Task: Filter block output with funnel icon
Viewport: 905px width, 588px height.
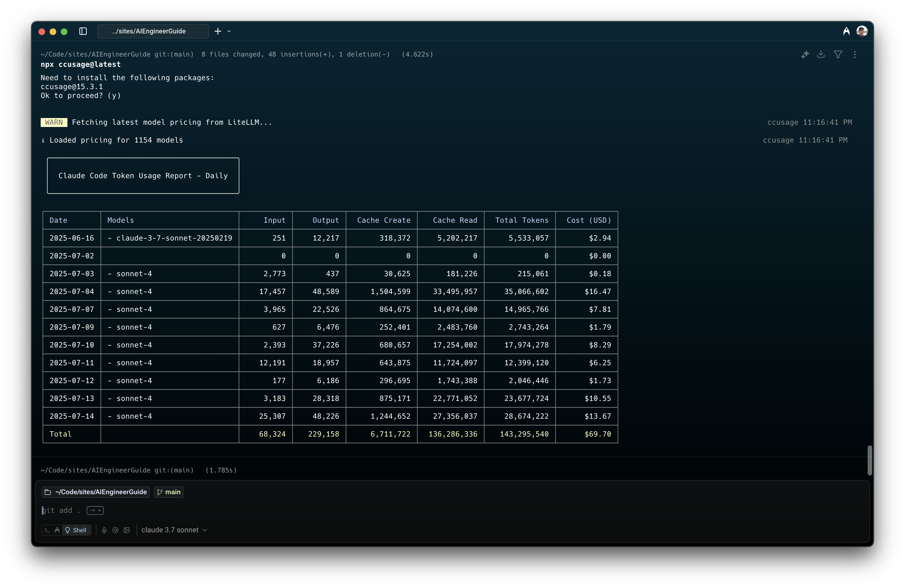Action: pyautogui.click(x=838, y=55)
